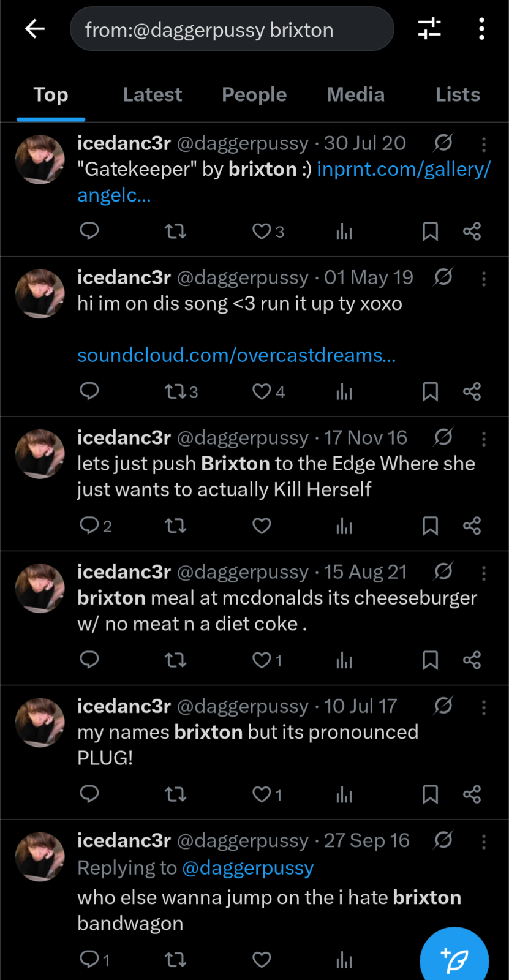Open more options for the 10 Jul 17 tweet

coord(484,707)
